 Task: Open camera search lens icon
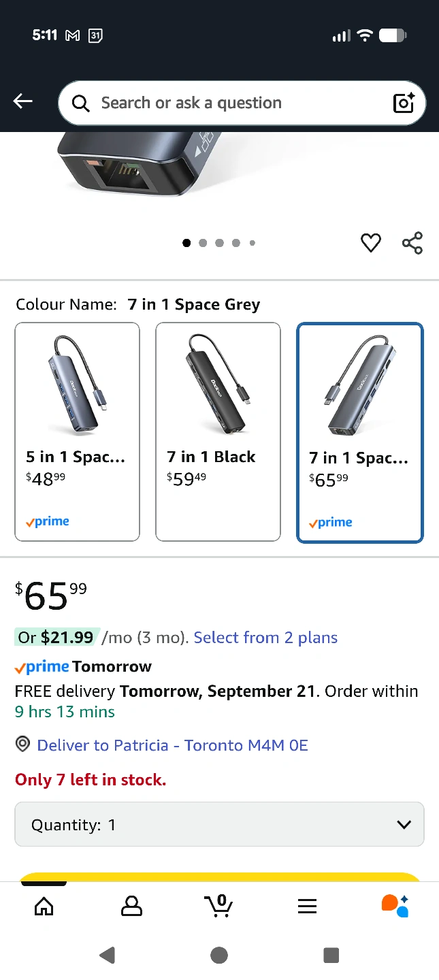pyautogui.click(x=404, y=103)
